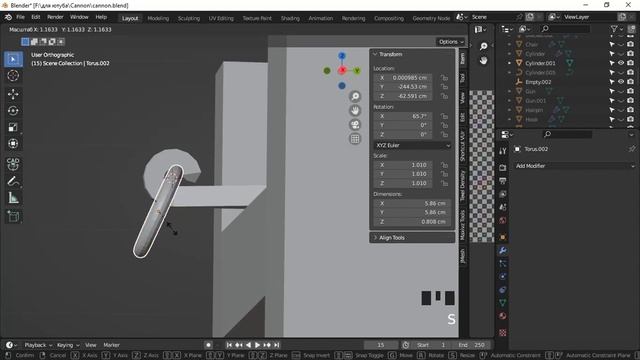Toggle selectable arrow for Empty.002
The width and height of the screenshot is (640, 360).
point(612,82)
